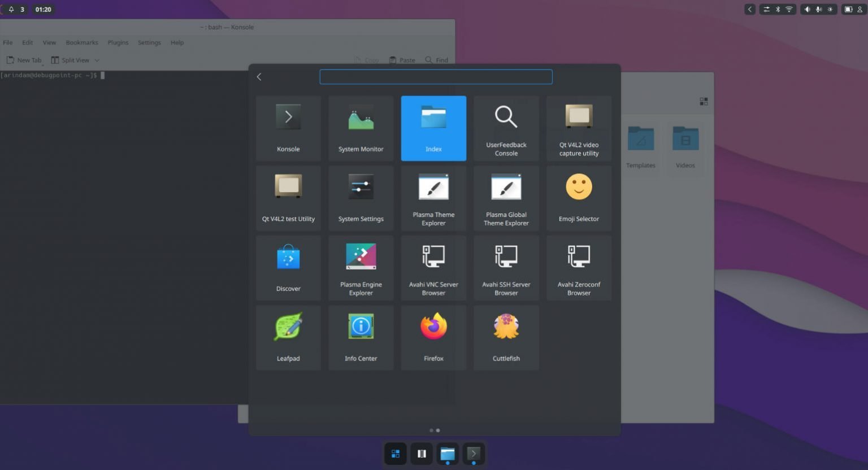Image resolution: width=868 pixels, height=470 pixels.
Task: Start the Avahi VNC Server Browser
Action: [x=433, y=267]
